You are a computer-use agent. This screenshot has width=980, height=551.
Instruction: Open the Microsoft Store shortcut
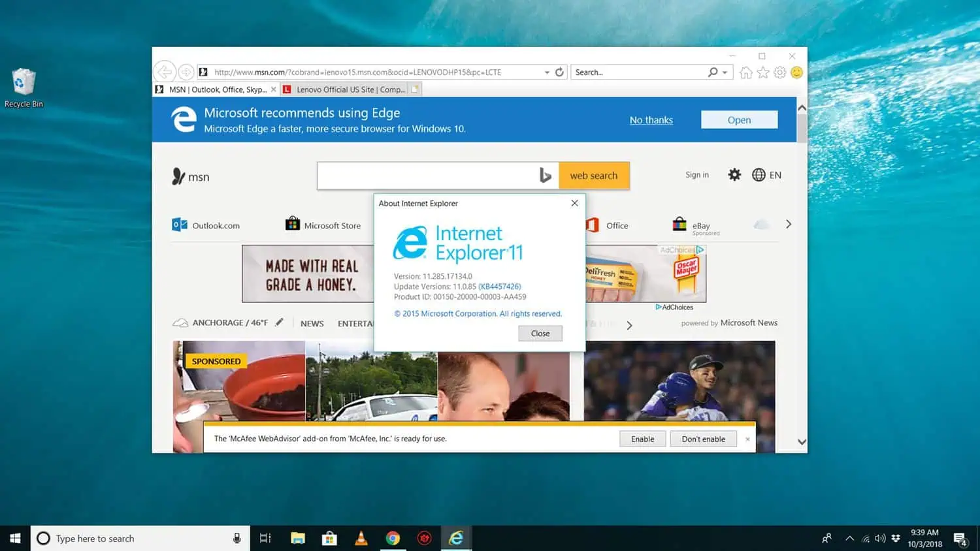click(x=323, y=225)
